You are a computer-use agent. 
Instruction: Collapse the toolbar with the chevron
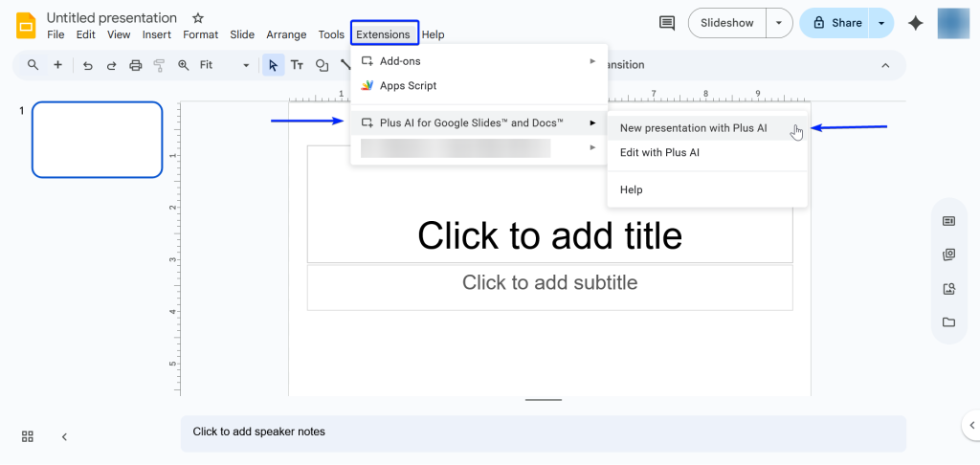[x=885, y=65]
